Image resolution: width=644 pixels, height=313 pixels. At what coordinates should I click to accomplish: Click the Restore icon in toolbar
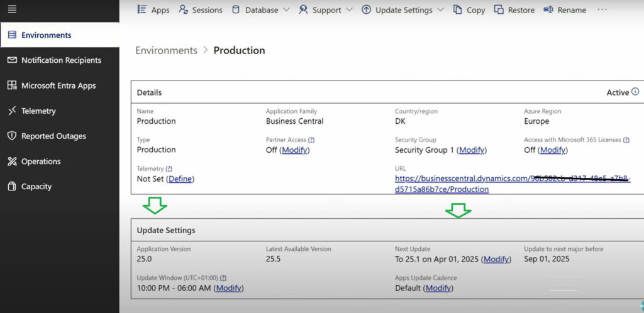pos(499,10)
